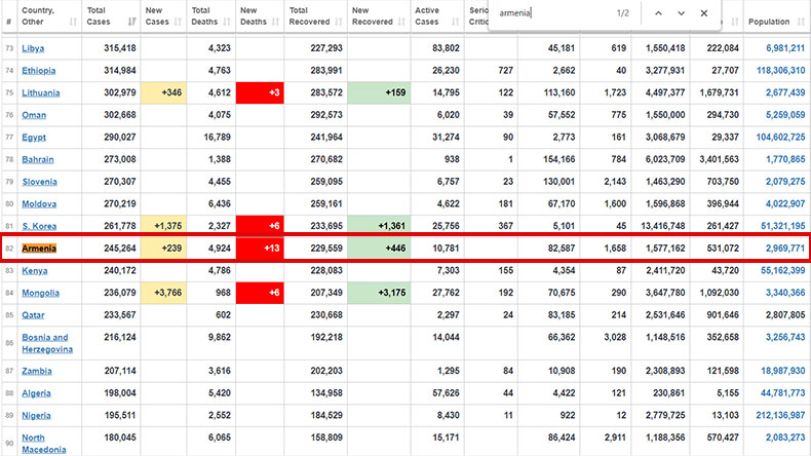This screenshot has width=811, height=456.
Task: Select Armenia total cases 245,264
Action: [120, 248]
